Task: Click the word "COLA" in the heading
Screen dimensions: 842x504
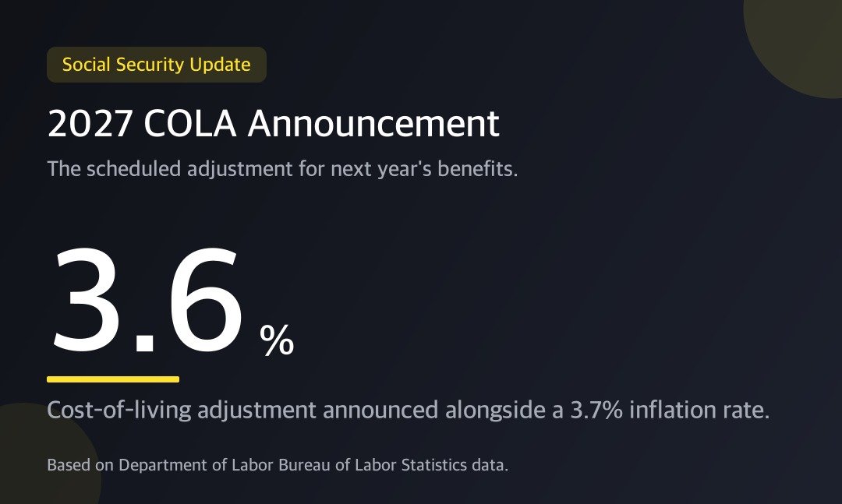Action: pos(189,123)
